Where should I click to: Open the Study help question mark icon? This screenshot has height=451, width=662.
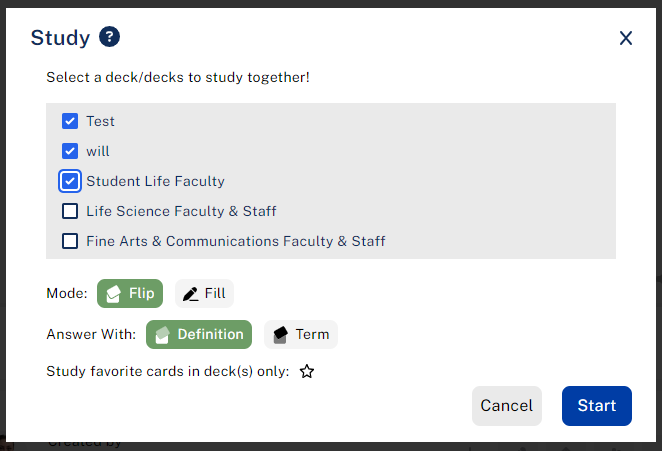tap(110, 38)
